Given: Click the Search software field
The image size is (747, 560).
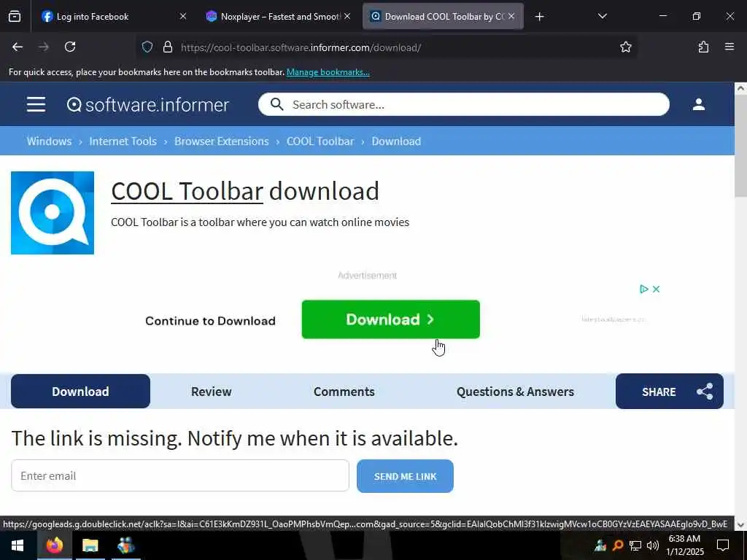Looking at the screenshot, I should coord(463,104).
